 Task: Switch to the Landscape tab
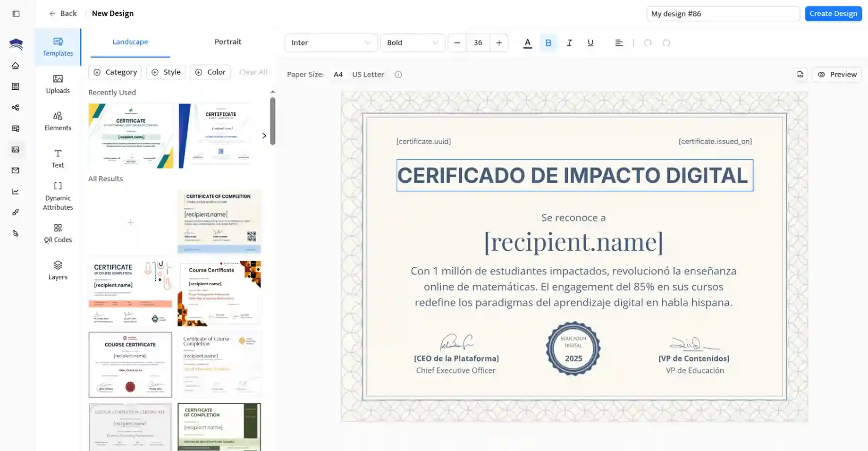pyautogui.click(x=130, y=42)
